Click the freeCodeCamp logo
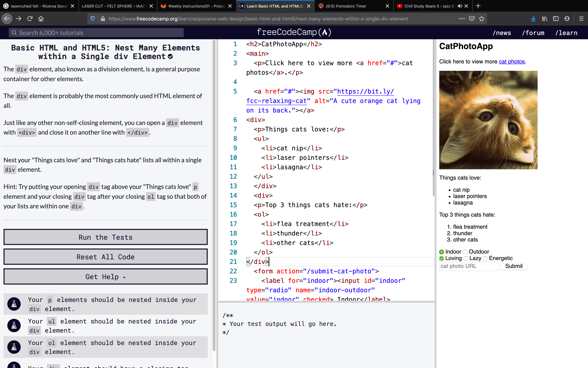Viewport: 588px width, 368px height. click(294, 32)
